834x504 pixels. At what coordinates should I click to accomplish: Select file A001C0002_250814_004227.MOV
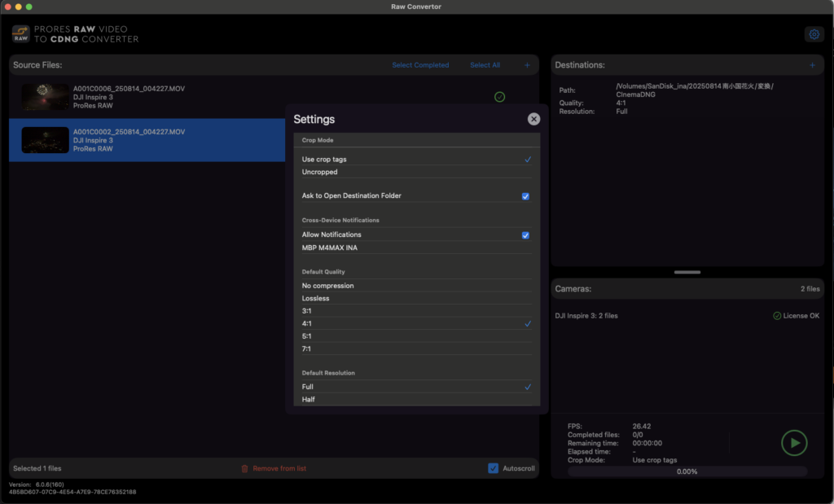point(129,132)
